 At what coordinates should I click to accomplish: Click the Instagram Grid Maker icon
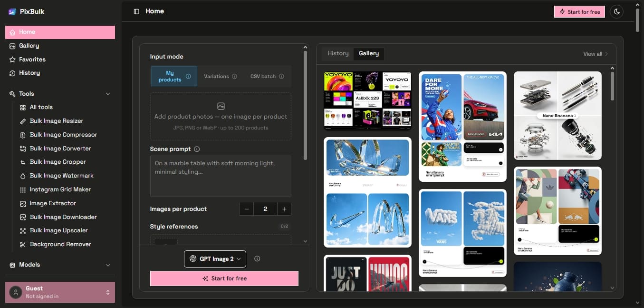[23, 190]
